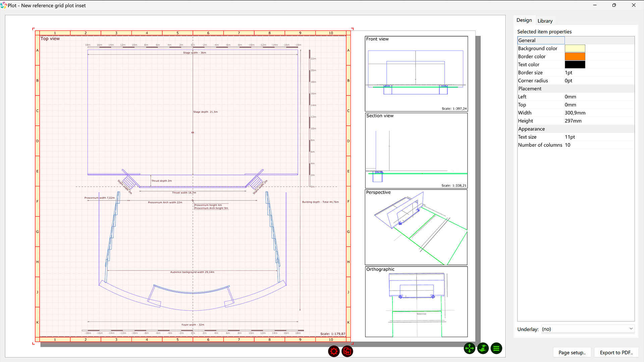The width and height of the screenshot is (644, 362).
Task: Switch to the Library tab
Action: [x=545, y=21]
